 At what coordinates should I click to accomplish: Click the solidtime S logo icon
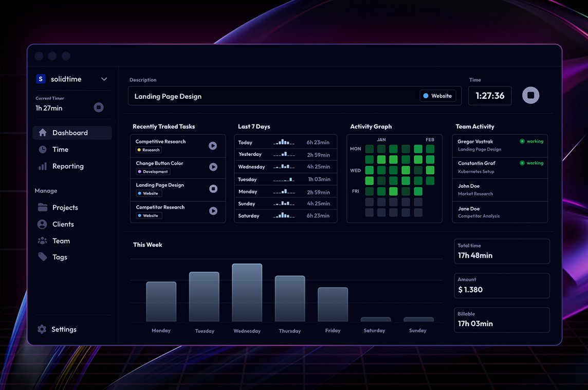[41, 79]
